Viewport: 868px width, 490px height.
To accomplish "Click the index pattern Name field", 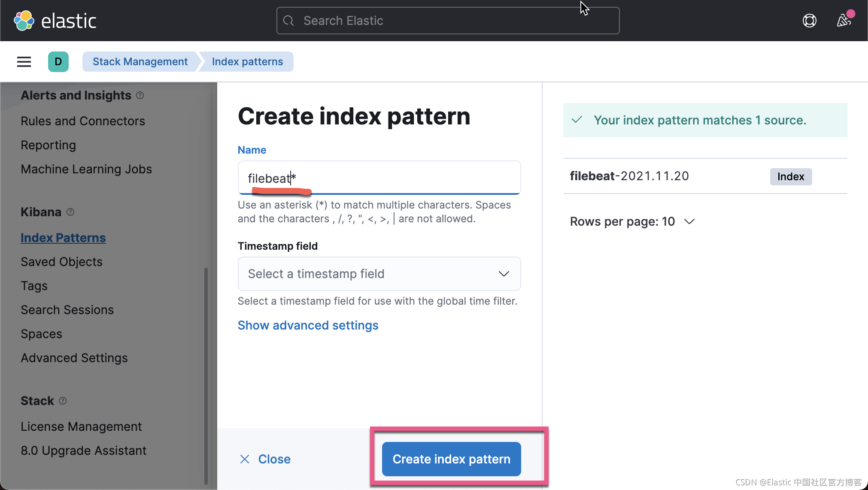I will (x=379, y=178).
